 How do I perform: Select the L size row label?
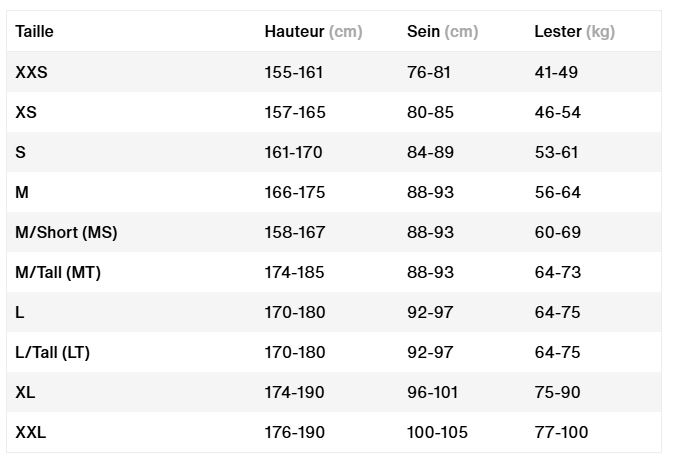click(x=20, y=312)
